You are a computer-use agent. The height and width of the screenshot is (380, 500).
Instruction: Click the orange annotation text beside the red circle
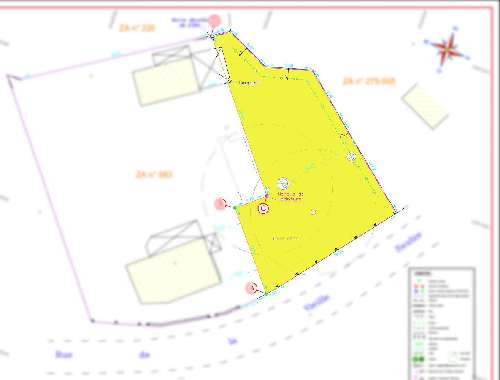pyautogui.click(x=290, y=197)
